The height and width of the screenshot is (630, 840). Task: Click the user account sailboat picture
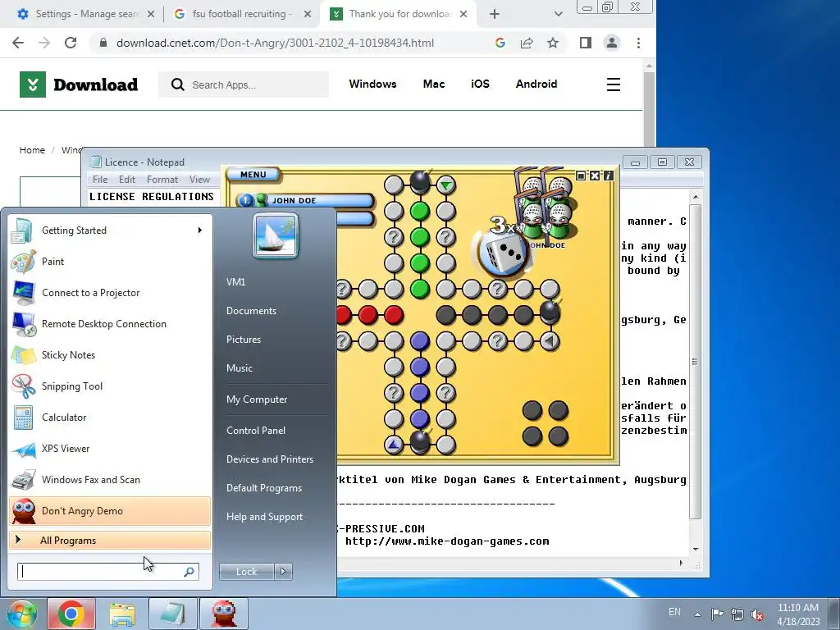(276, 235)
